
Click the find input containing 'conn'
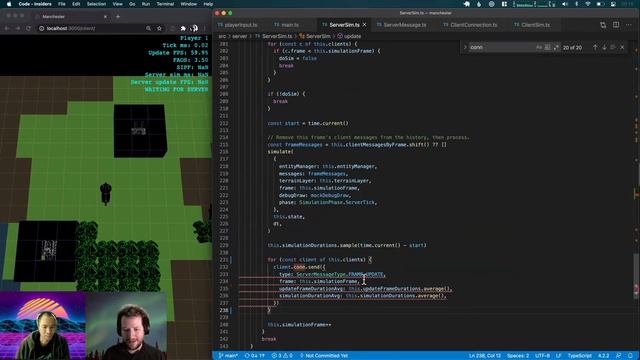pos(501,47)
